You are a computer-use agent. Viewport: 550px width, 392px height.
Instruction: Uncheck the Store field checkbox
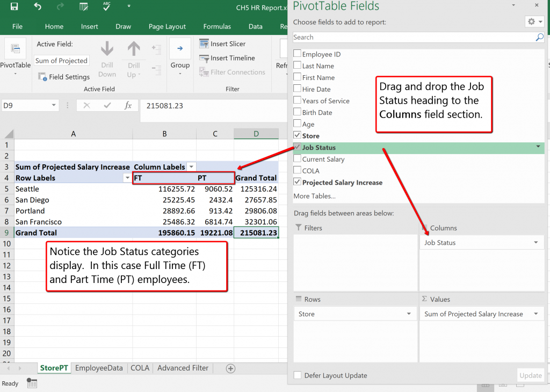click(x=297, y=136)
